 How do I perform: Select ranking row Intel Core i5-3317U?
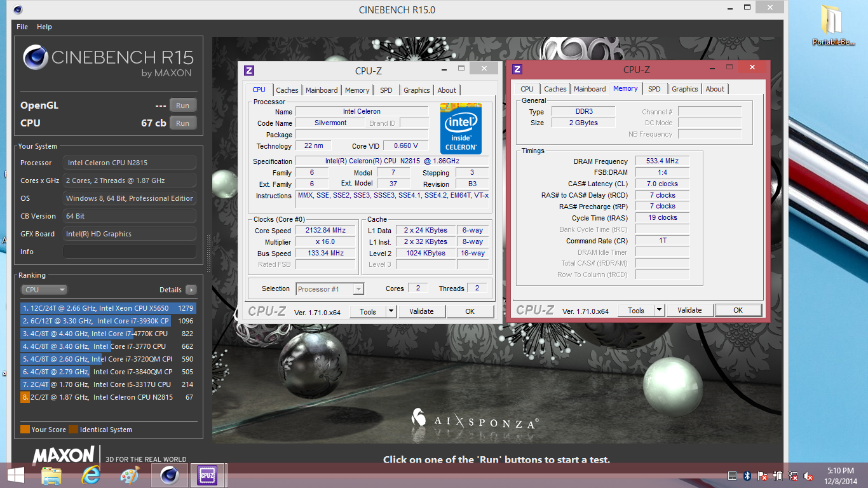pyautogui.click(x=108, y=384)
